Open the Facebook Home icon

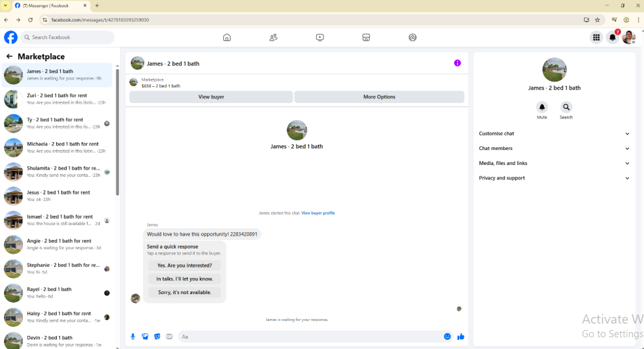pyautogui.click(x=227, y=37)
